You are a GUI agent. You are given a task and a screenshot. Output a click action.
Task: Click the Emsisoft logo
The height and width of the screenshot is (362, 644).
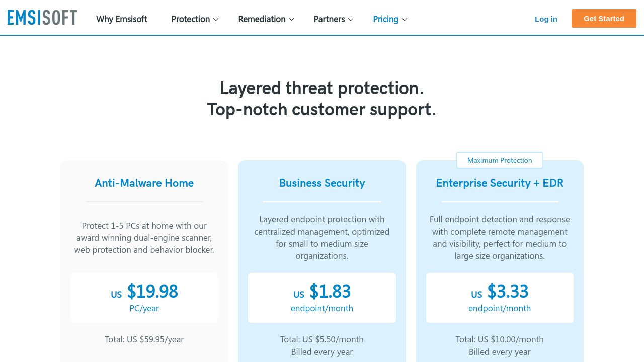(42, 18)
